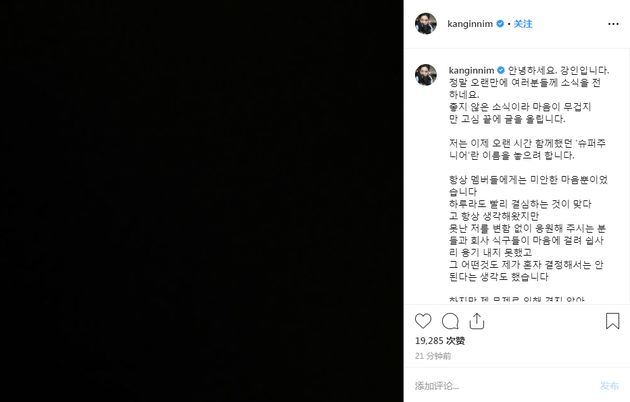Save post with the bookmark icon
The image size is (630, 402).
(612, 321)
